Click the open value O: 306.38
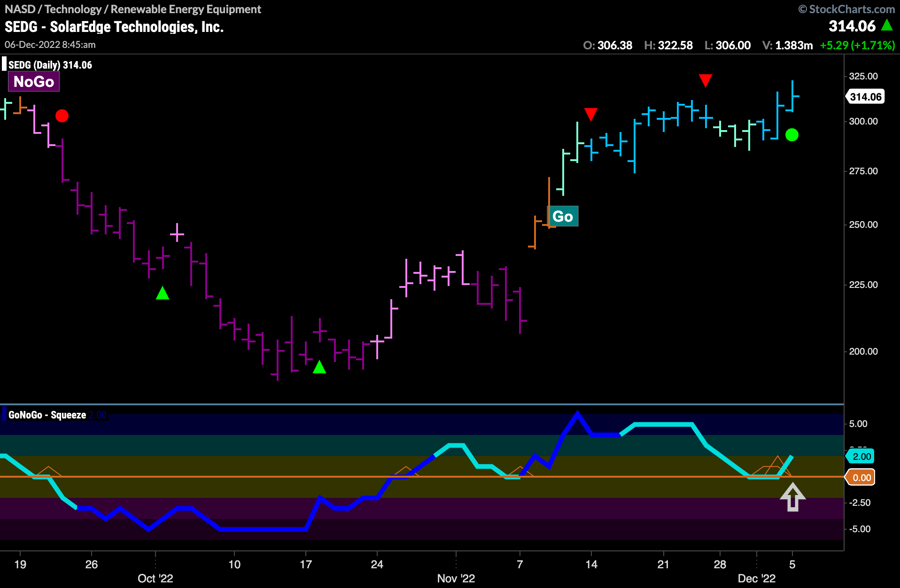Screen dimensions: 900x588 point(607,45)
